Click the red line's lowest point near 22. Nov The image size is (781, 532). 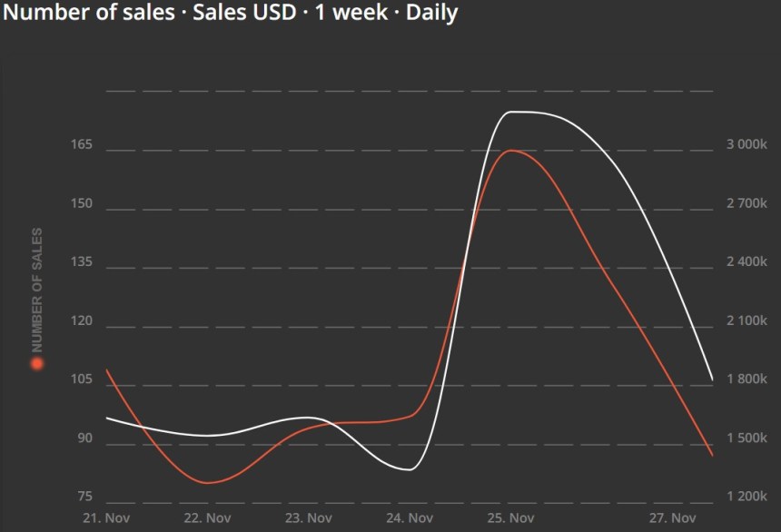[207, 483]
